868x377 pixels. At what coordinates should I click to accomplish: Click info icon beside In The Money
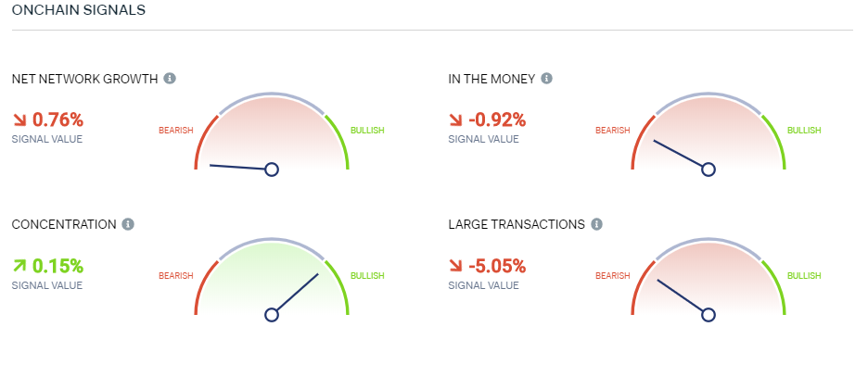tap(546, 79)
